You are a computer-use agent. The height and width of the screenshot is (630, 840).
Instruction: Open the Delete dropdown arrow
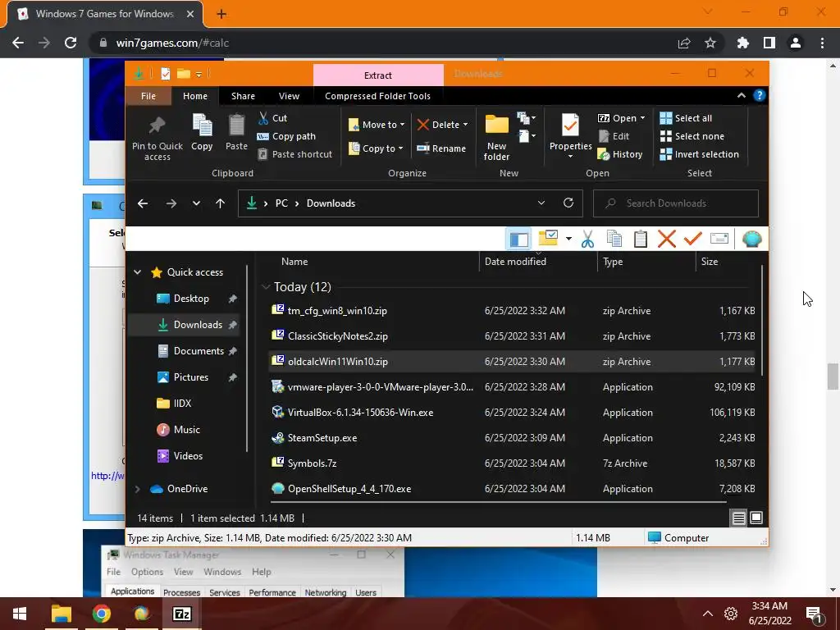tap(465, 125)
